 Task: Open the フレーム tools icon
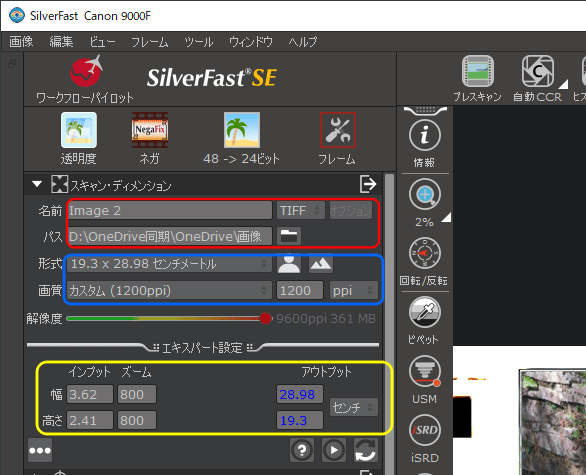tap(338, 130)
